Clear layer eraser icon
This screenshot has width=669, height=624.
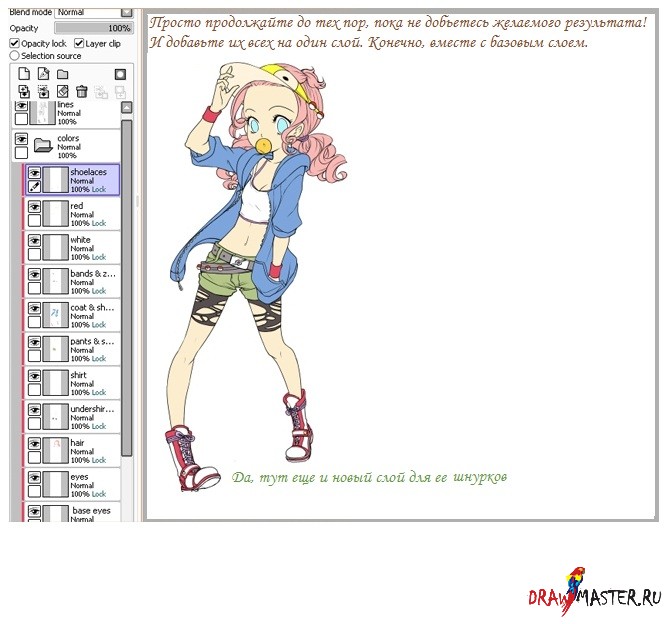pos(63,92)
